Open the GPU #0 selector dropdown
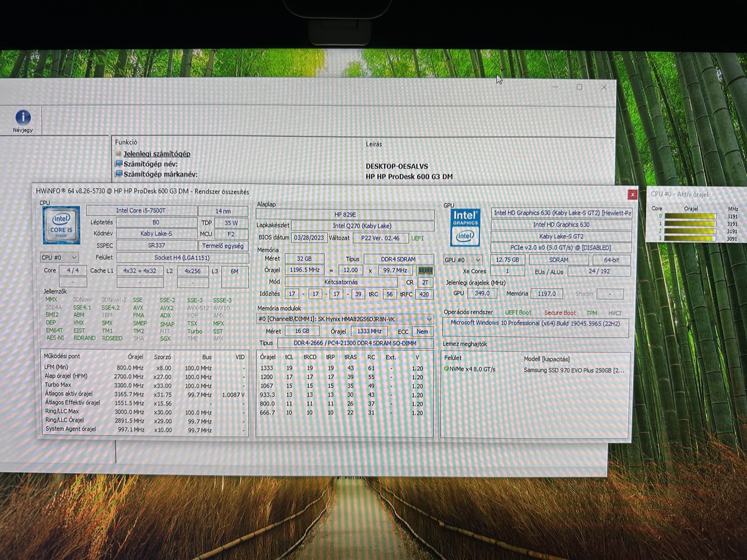Viewport: 747px width, 560px height. click(x=462, y=260)
